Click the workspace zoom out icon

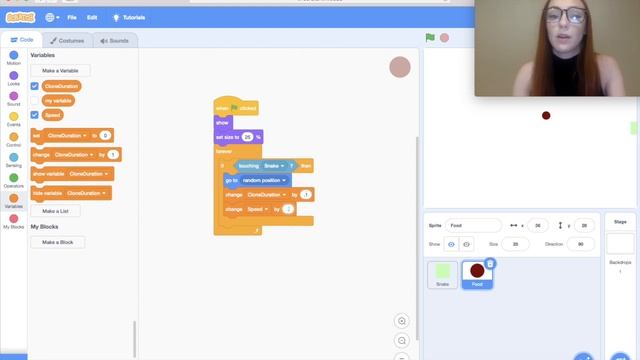click(x=402, y=340)
